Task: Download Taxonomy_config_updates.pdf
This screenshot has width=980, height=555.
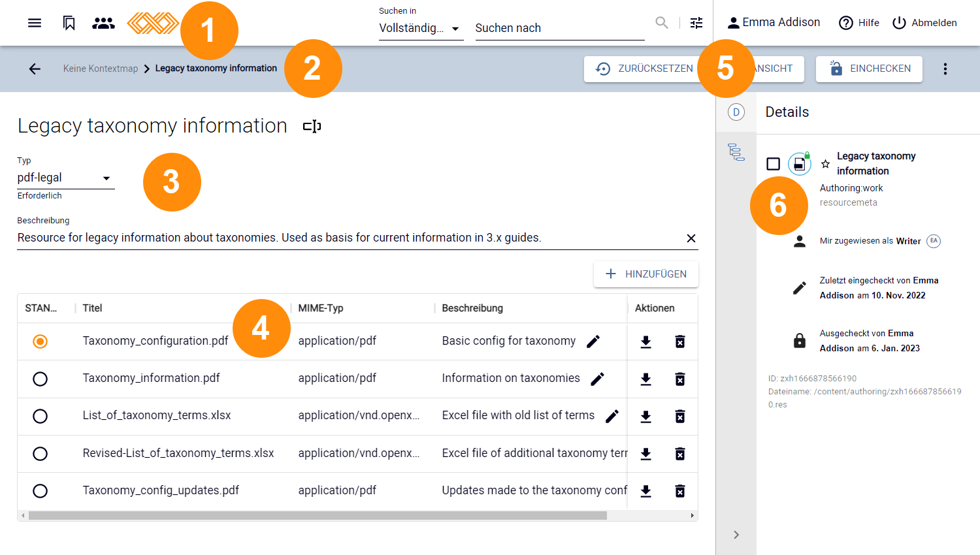Action: point(645,491)
